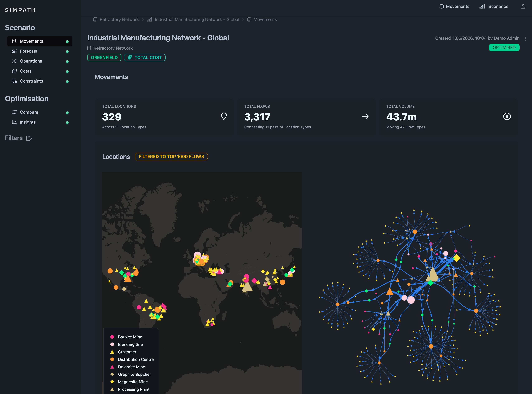The width and height of the screenshot is (532, 394).
Task: Open Movements in the top navigation
Action: tap(454, 6)
